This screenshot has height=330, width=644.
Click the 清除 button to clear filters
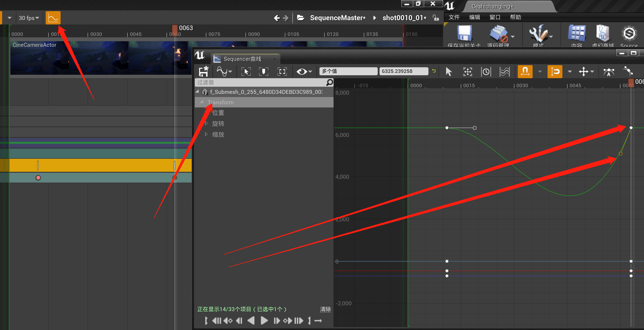[x=325, y=309]
